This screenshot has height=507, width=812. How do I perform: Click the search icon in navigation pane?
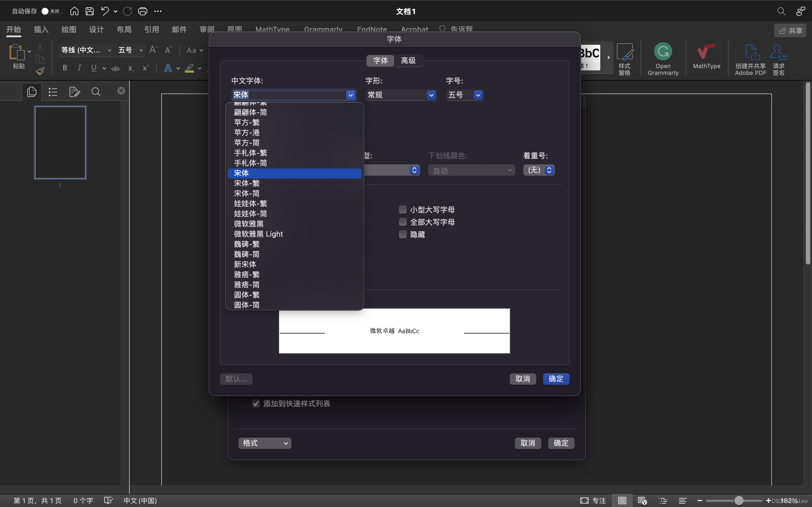click(x=96, y=92)
